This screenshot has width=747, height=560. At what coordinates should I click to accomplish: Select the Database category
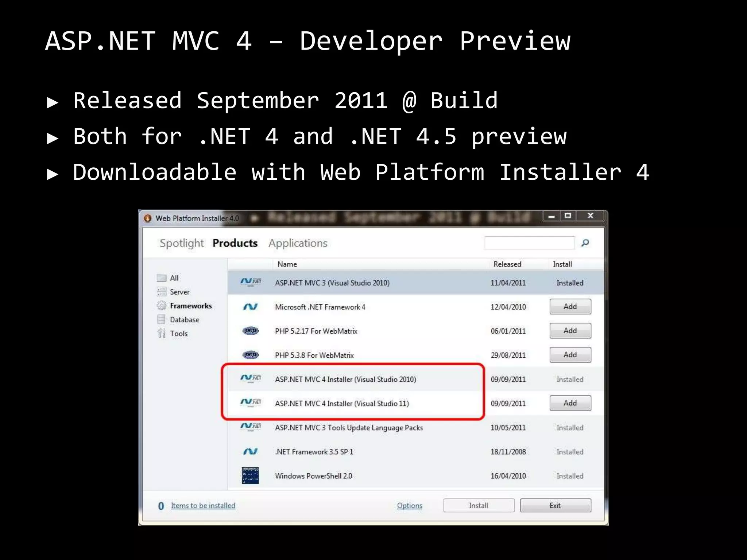pyautogui.click(x=185, y=319)
